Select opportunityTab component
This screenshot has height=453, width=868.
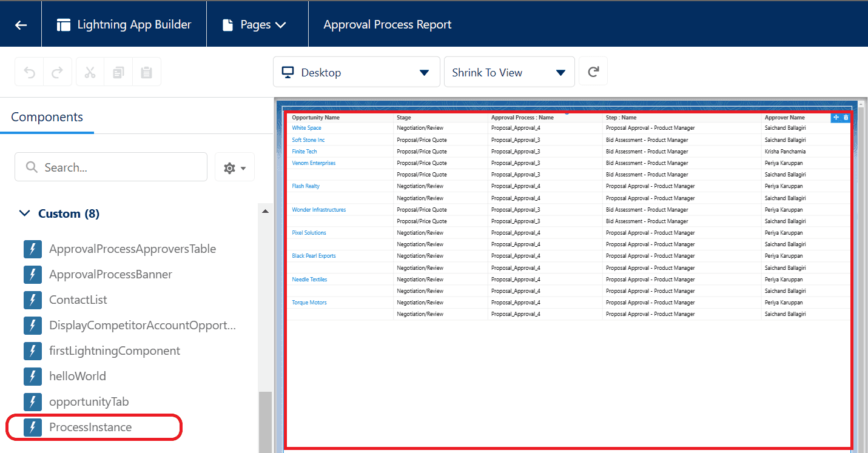click(x=89, y=402)
